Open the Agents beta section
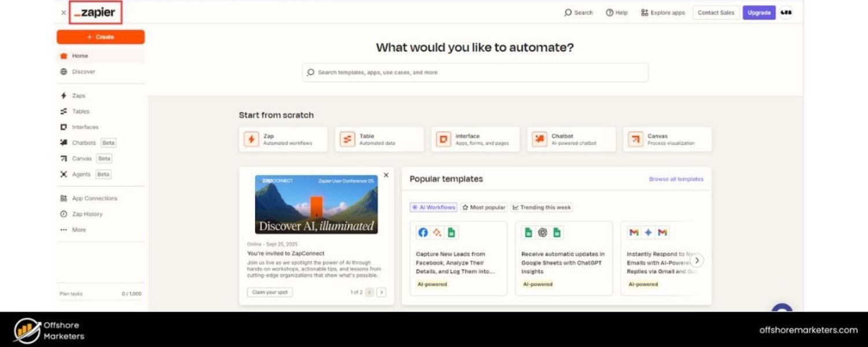Screen dimensions: 868x347 [x=81, y=174]
